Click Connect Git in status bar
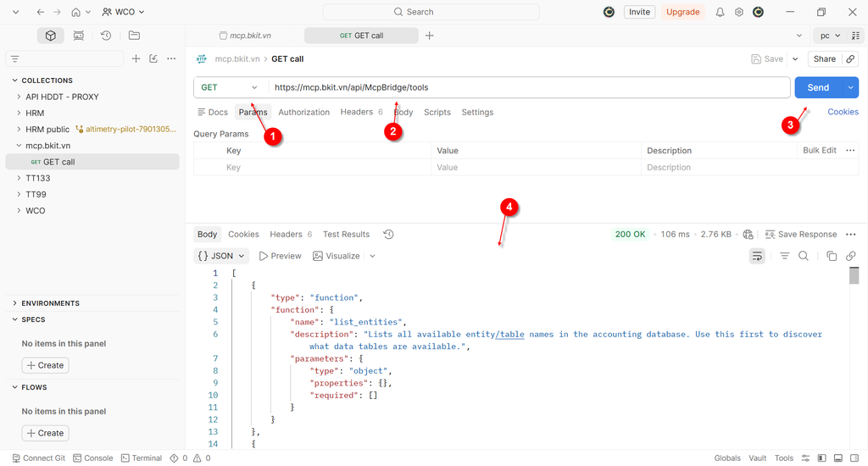Screen dimensions: 868x466 click(39, 458)
